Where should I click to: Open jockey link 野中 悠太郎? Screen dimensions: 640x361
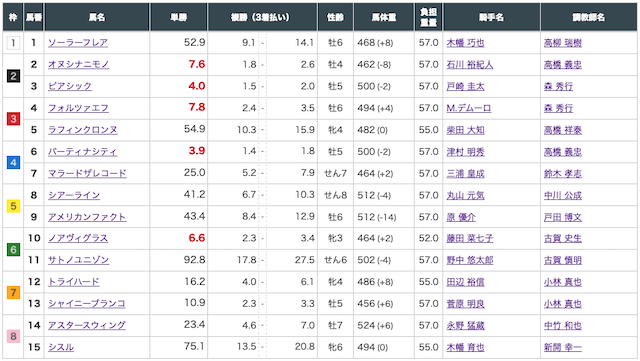click(470, 260)
